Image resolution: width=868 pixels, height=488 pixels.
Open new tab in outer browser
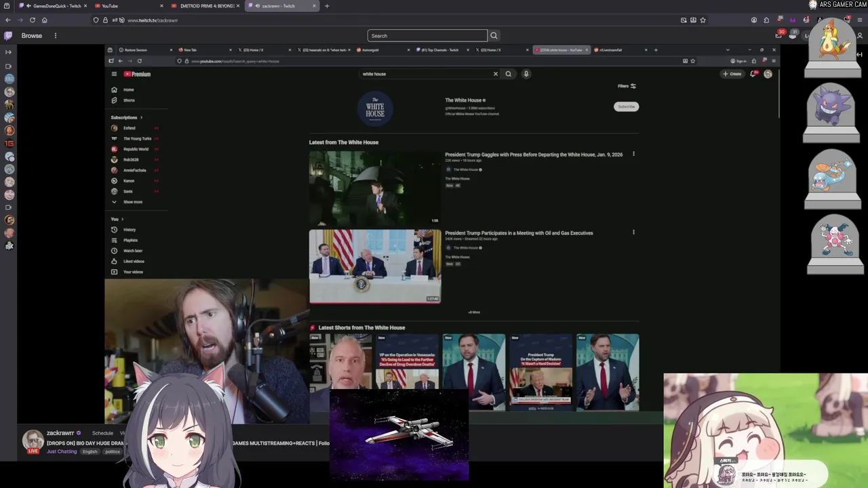point(327,6)
